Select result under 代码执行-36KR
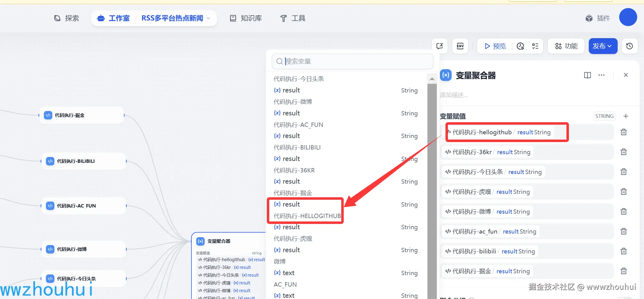644x299 pixels. point(346,181)
